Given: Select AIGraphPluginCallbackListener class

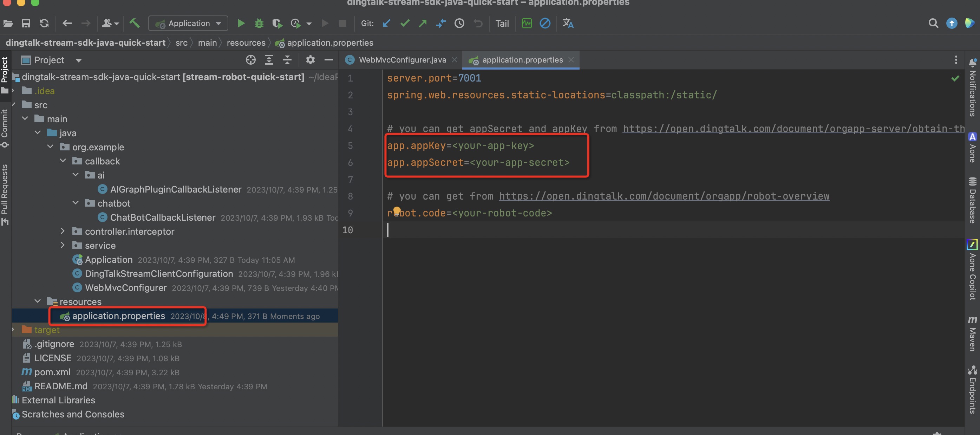Looking at the screenshot, I should (175, 189).
